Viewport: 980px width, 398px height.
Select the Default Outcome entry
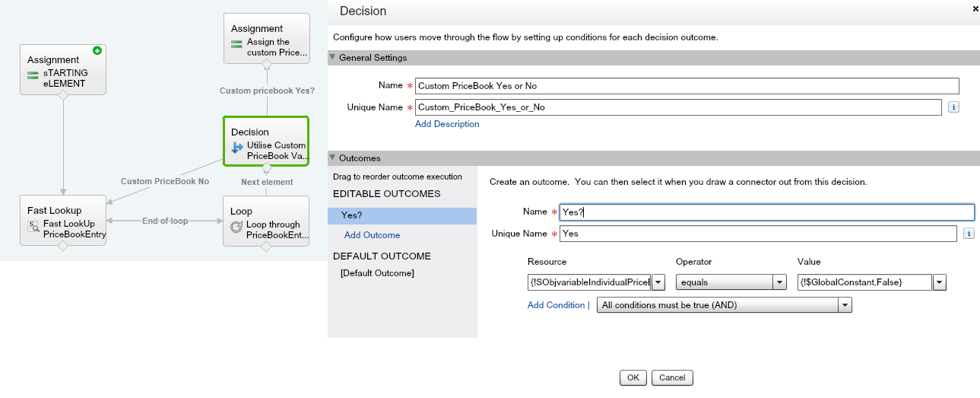tap(377, 273)
